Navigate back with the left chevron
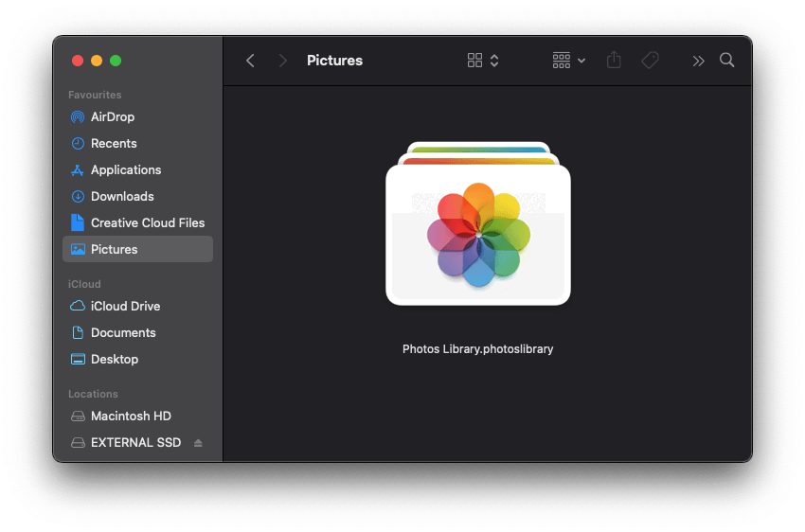 (250, 61)
